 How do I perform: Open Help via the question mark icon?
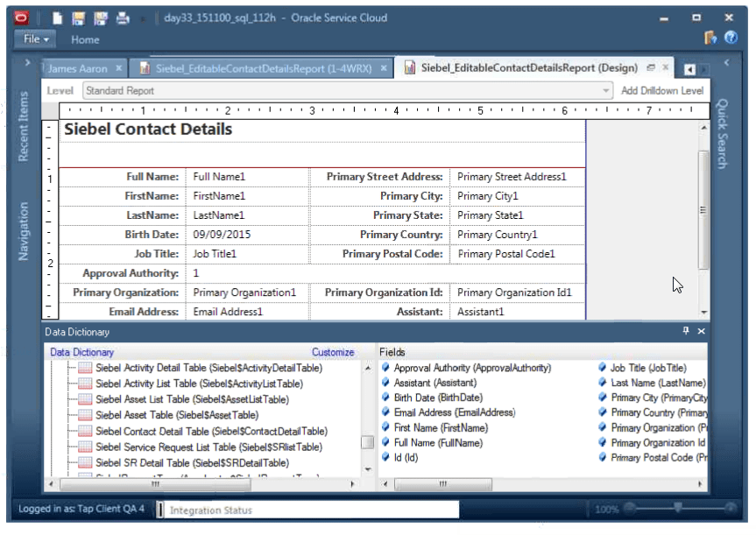731,39
